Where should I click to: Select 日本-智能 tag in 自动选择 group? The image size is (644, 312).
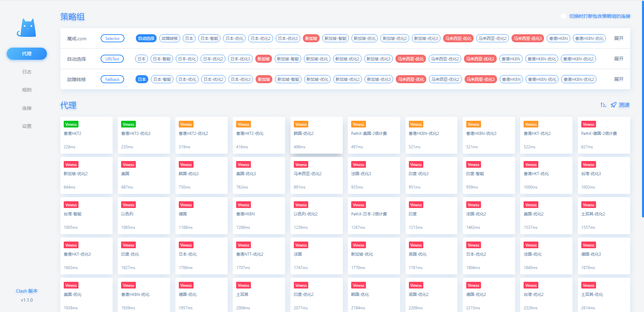click(162, 59)
